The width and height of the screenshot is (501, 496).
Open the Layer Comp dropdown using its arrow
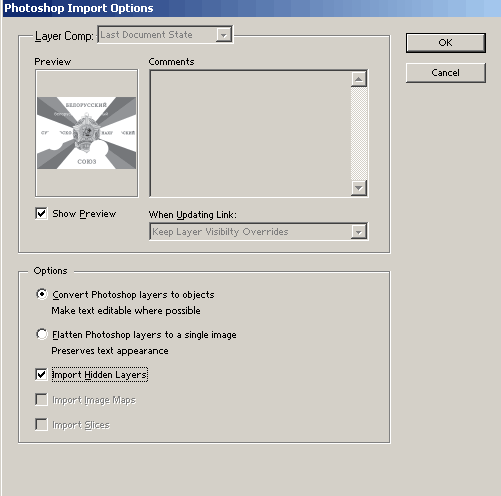tap(224, 35)
